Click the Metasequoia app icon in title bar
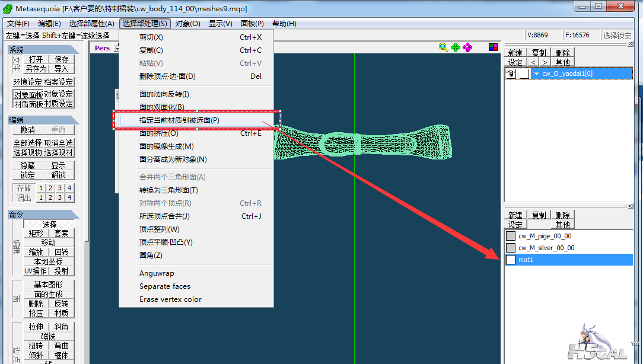 point(8,8)
